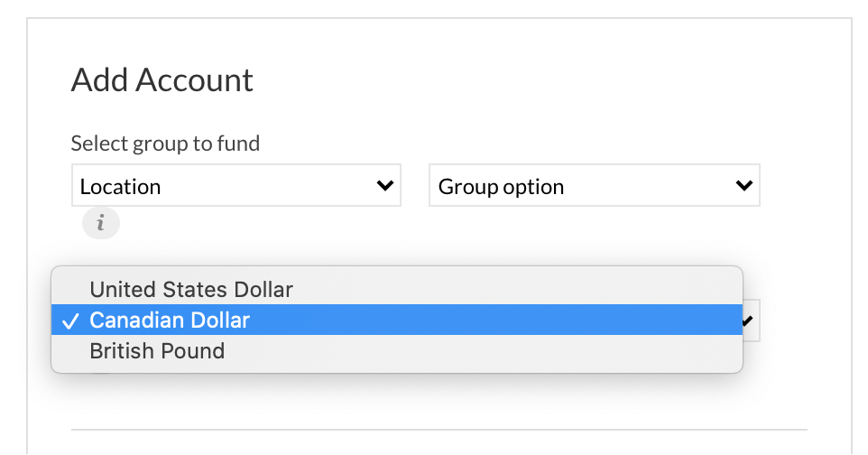
Task: Click the word Location inside the first select
Action: 120,187
